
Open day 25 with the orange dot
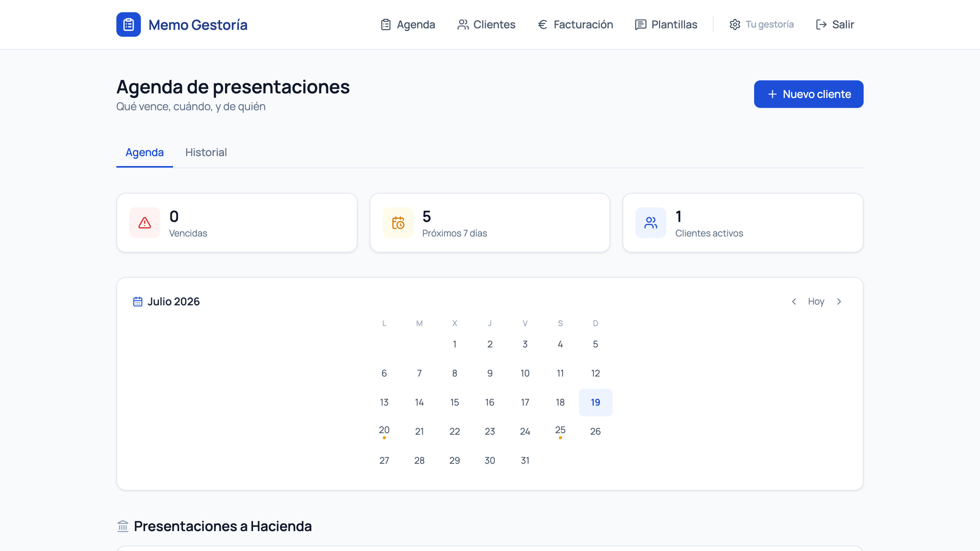(560, 432)
